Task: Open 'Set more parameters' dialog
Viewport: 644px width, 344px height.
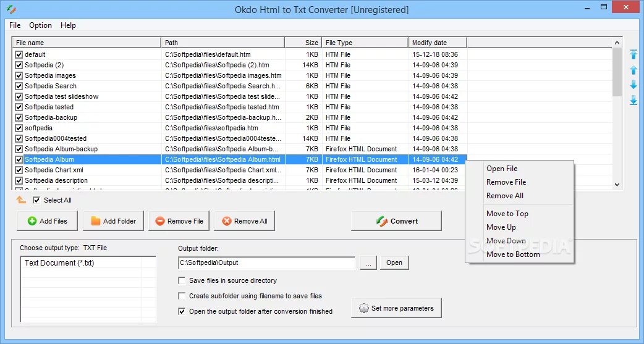Action: (396, 308)
